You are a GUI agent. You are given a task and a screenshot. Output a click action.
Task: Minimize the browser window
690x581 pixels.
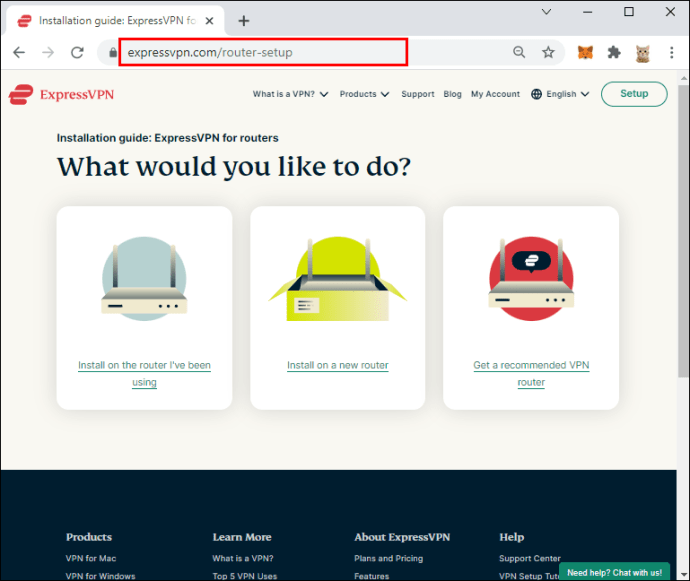point(587,12)
